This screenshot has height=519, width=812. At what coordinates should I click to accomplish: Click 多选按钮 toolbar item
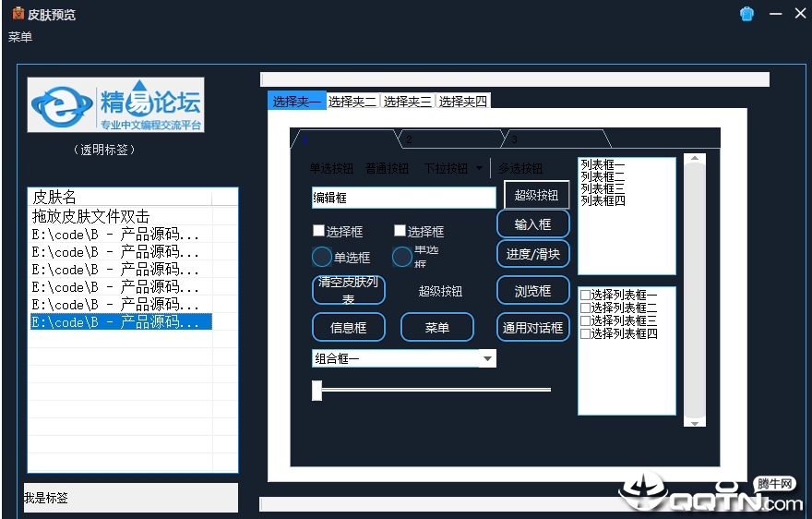pyautogui.click(x=520, y=168)
